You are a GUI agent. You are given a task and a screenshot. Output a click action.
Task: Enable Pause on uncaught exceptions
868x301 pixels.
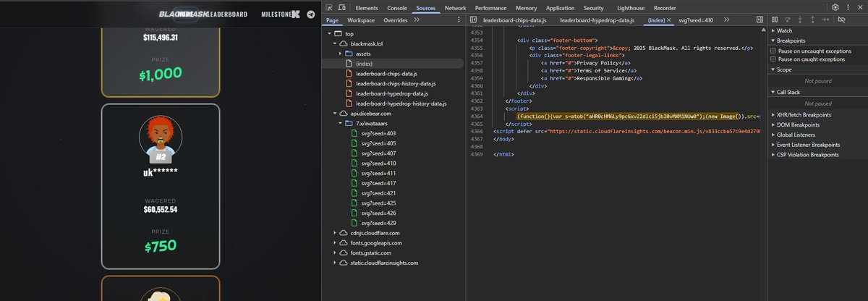coord(773,51)
